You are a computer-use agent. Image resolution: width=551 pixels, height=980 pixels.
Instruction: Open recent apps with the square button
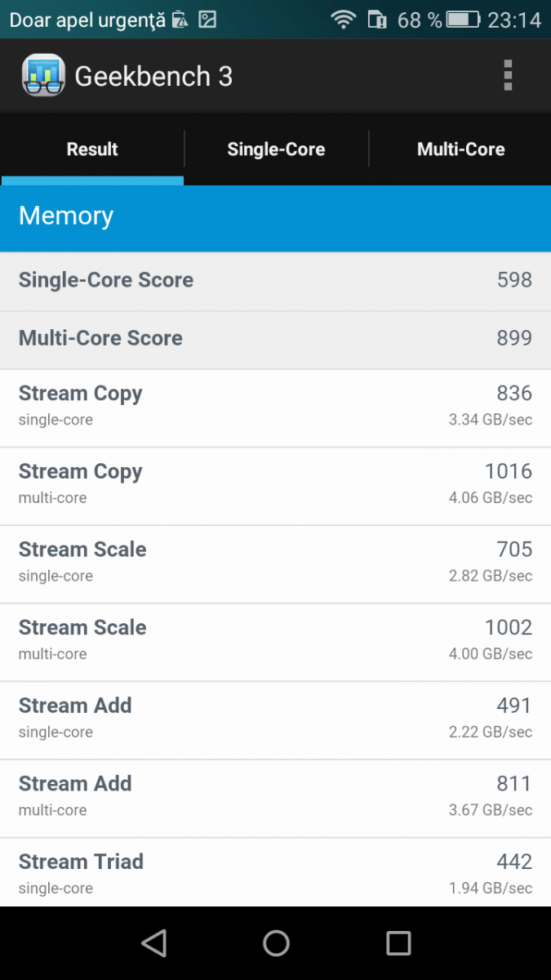[398, 943]
